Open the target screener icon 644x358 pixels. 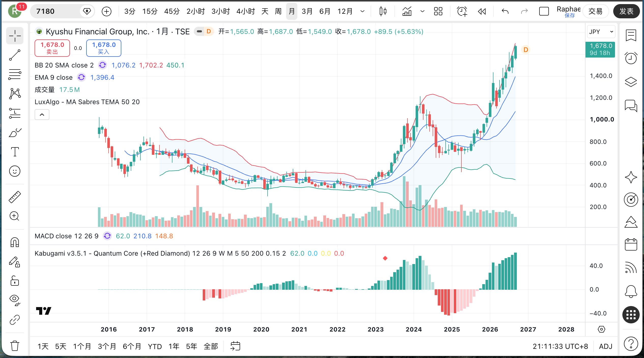[631, 200]
